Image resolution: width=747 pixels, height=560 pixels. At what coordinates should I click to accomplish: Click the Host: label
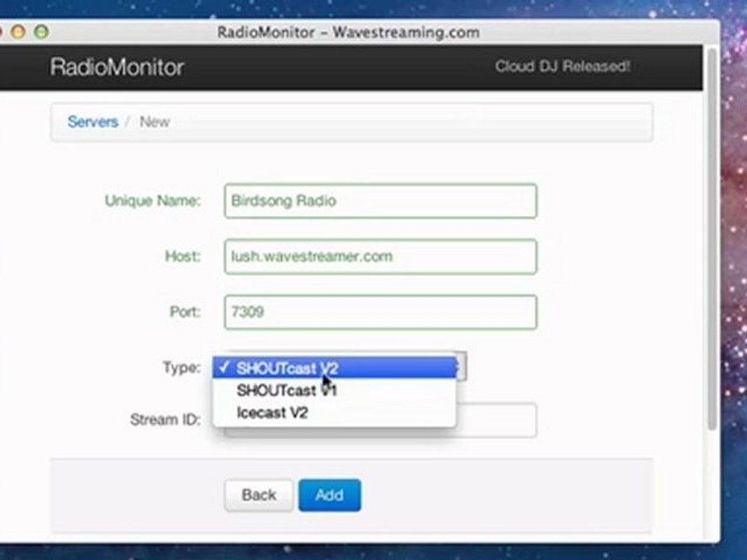183,257
